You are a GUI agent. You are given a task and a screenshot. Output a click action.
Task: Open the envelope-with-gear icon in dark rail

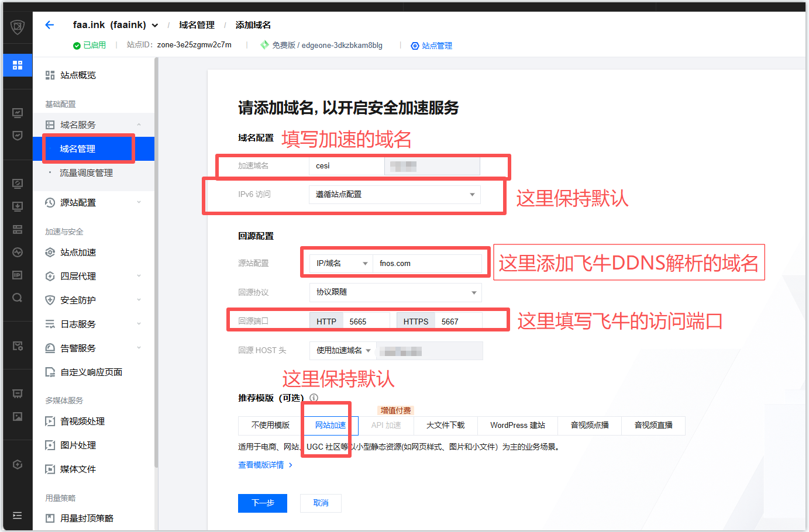click(x=18, y=346)
